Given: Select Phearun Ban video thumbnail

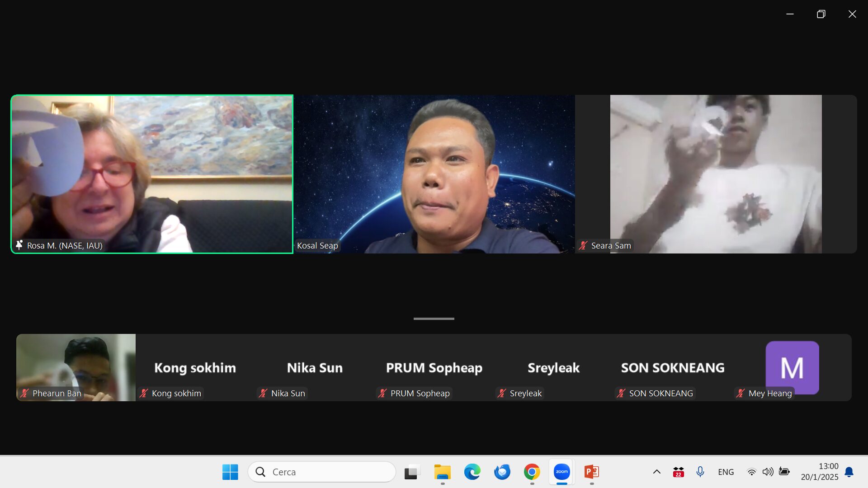Looking at the screenshot, I should 76,367.
